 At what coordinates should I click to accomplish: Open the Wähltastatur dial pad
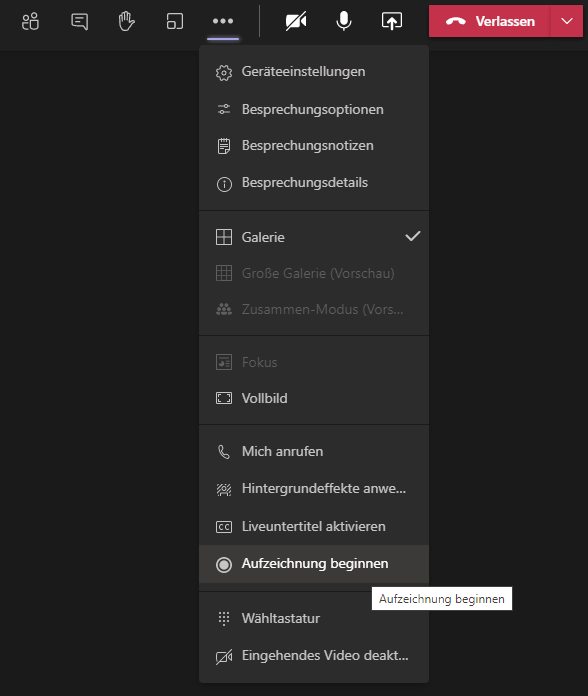click(314, 618)
